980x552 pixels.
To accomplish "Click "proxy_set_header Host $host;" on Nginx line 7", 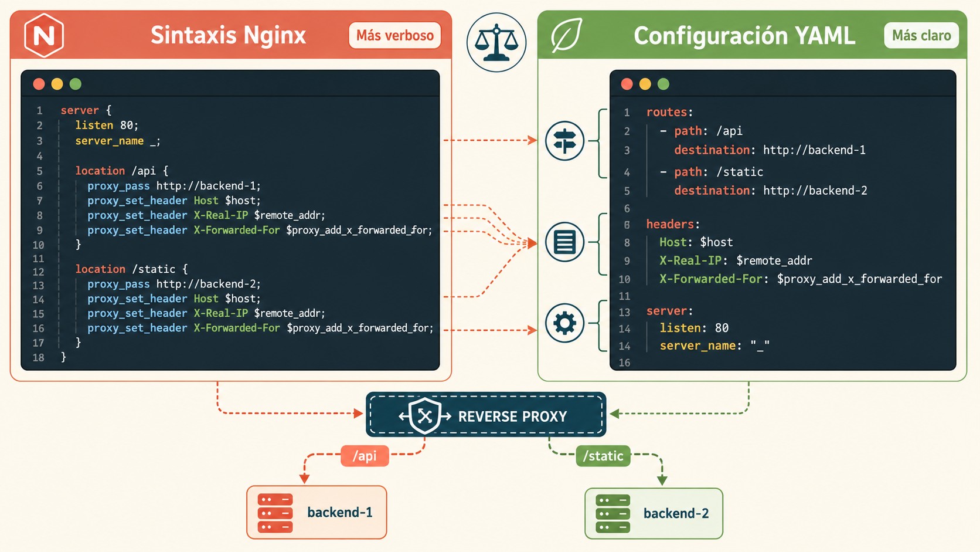I will click(174, 201).
